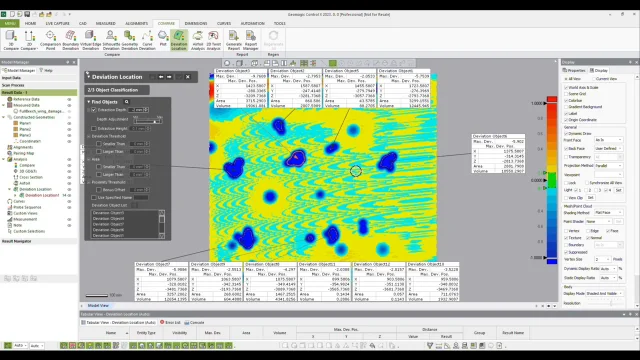This screenshot has height=360, width=640.
Task: Click the Model View tab
Action: pos(98,306)
